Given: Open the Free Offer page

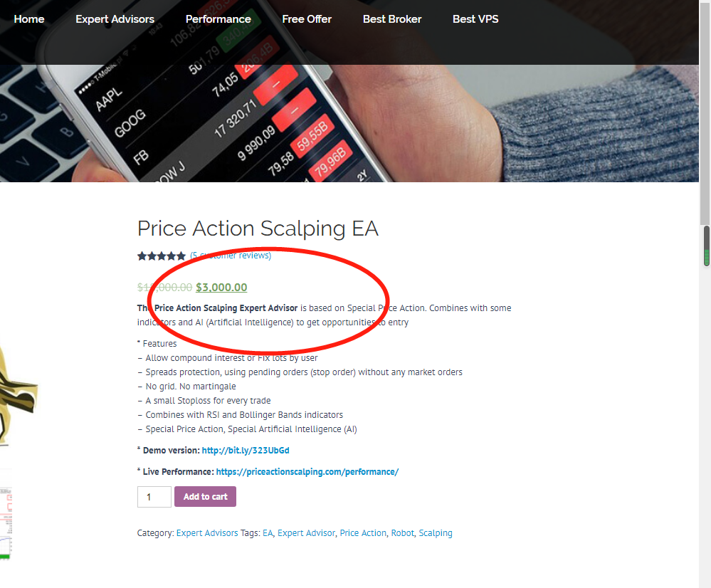Looking at the screenshot, I should tap(307, 19).
